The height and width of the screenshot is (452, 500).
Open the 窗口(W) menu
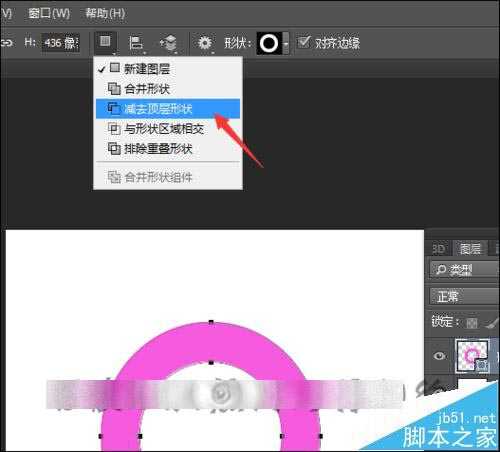[x=49, y=13]
